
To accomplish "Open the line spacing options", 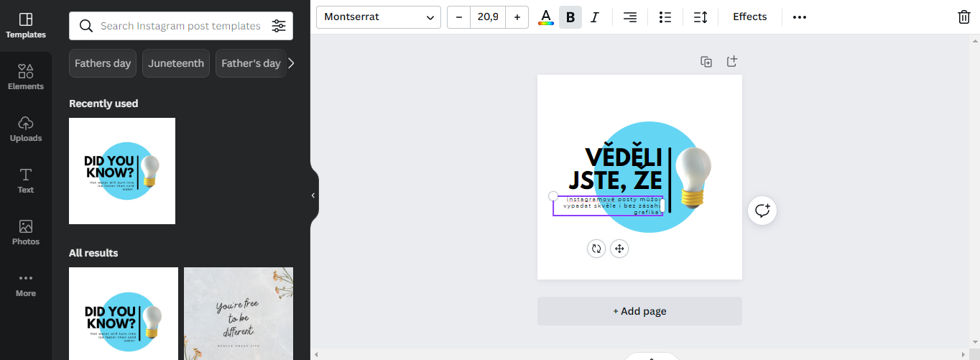I will pyautogui.click(x=701, y=17).
